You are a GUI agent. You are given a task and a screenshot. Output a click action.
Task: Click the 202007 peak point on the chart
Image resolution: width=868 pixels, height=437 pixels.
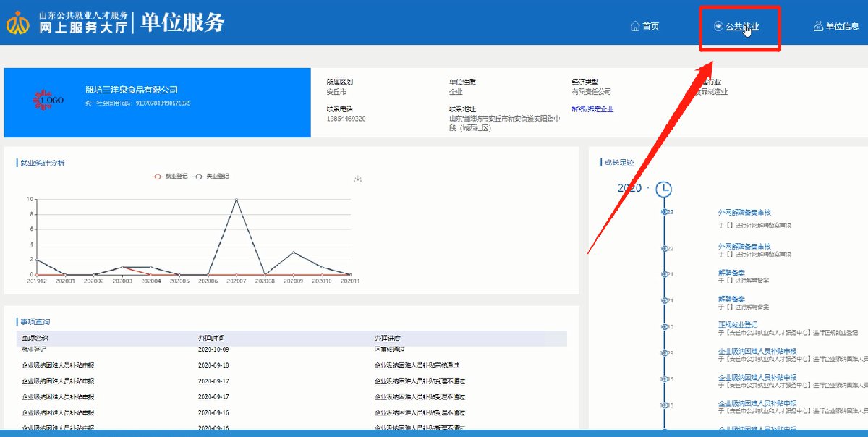coord(236,199)
